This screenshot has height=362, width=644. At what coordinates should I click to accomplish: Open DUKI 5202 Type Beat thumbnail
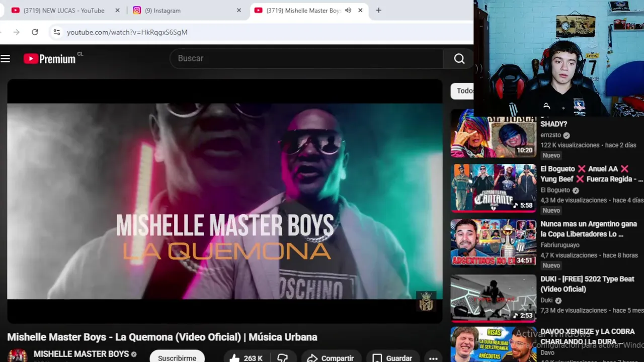tap(493, 298)
